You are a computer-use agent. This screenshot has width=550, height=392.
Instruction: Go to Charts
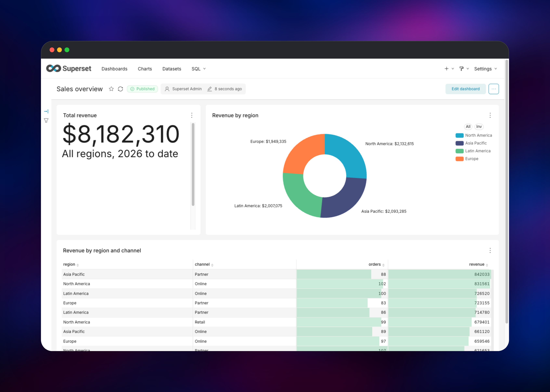point(145,69)
